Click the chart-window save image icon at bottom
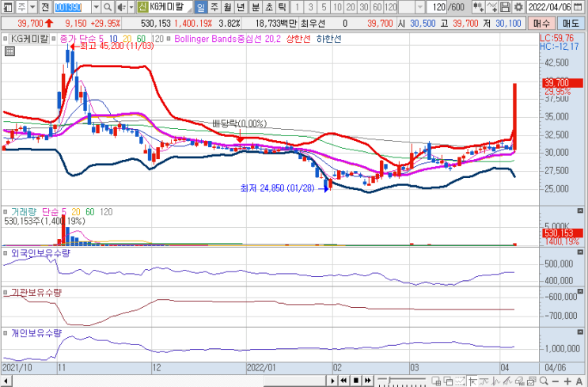 click(x=531, y=381)
